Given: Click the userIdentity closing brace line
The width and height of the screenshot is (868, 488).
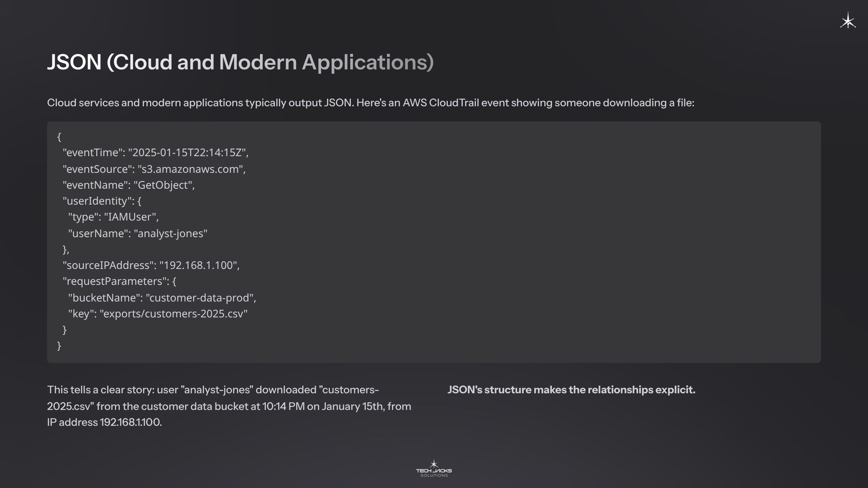Looking at the screenshot, I should (66, 249).
